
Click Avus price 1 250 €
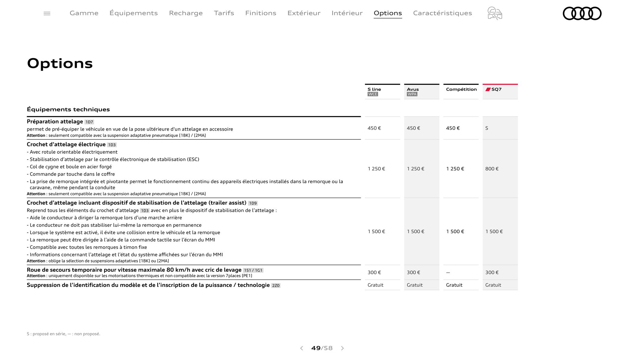(415, 169)
